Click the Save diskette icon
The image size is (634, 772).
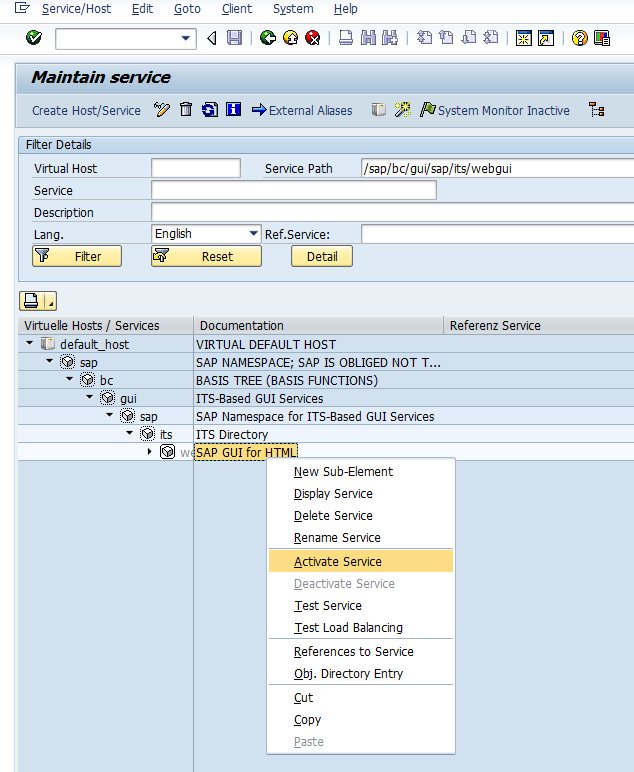[x=234, y=38]
